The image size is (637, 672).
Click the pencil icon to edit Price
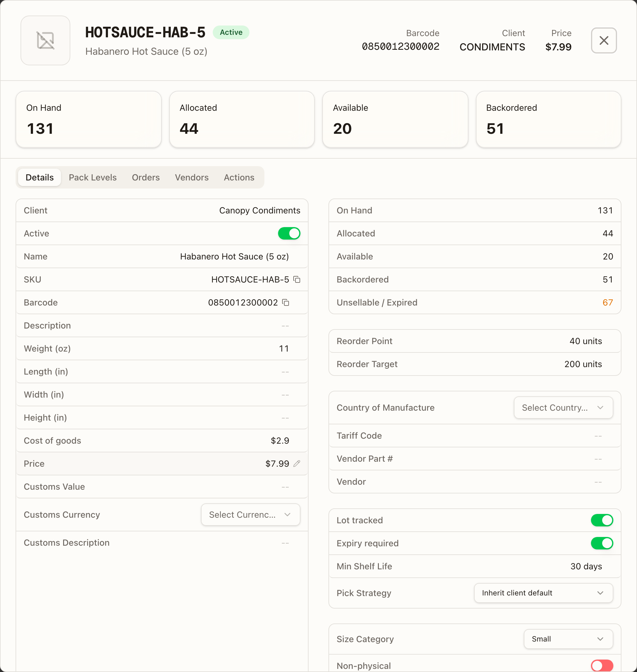click(297, 464)
